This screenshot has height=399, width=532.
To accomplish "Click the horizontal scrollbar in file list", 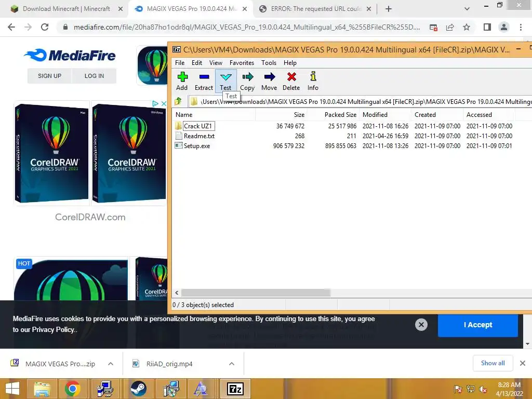I will pyautogui.click(x=256, y=292).
